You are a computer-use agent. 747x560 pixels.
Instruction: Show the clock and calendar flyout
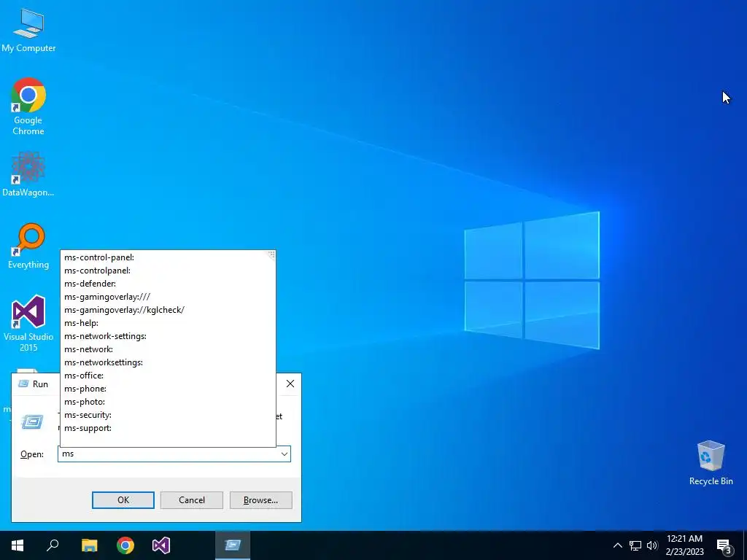pos(684,545)
